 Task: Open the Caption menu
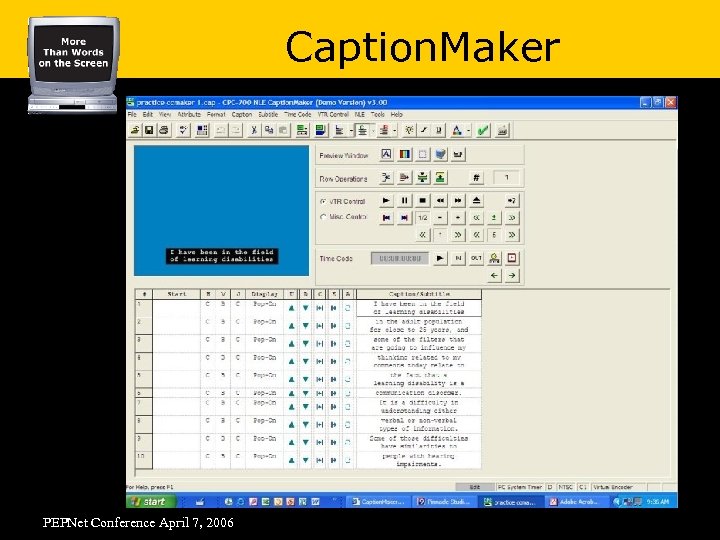(x=242, y=114)
